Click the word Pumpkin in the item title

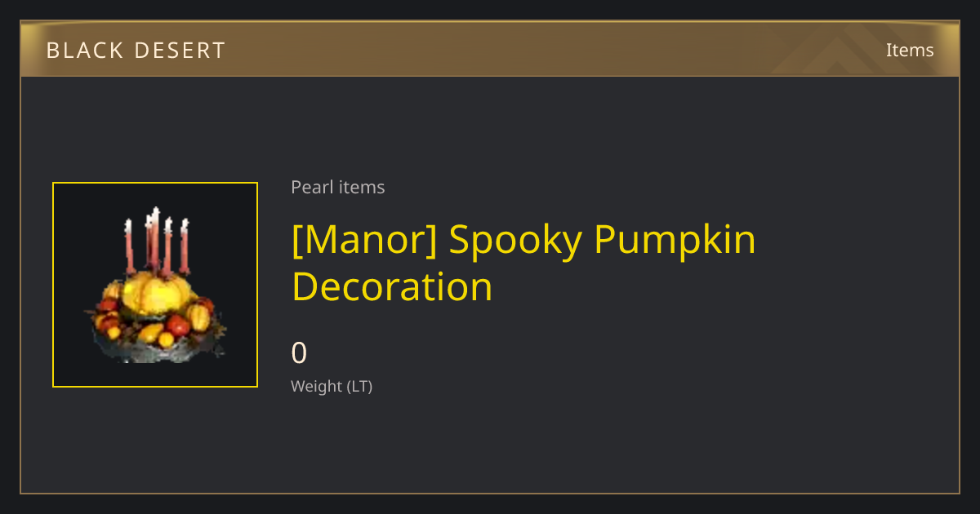(x=675, y=240)
